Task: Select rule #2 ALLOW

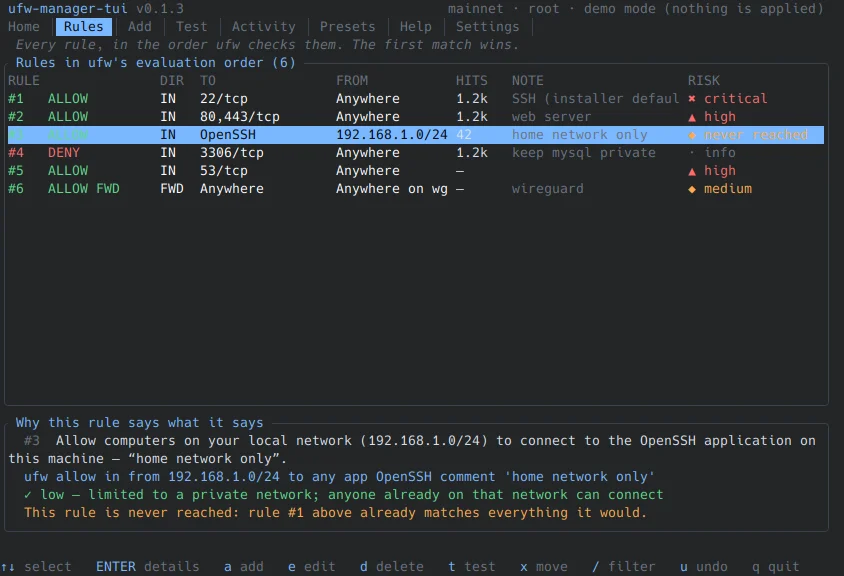Action: [x=416, y=117]
